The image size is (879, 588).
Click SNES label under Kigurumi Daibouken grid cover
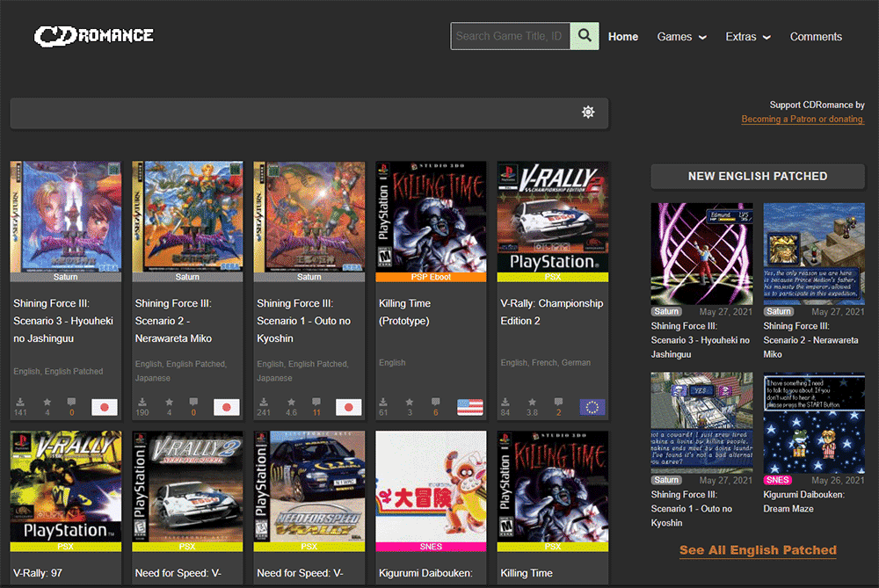[431, 547]
